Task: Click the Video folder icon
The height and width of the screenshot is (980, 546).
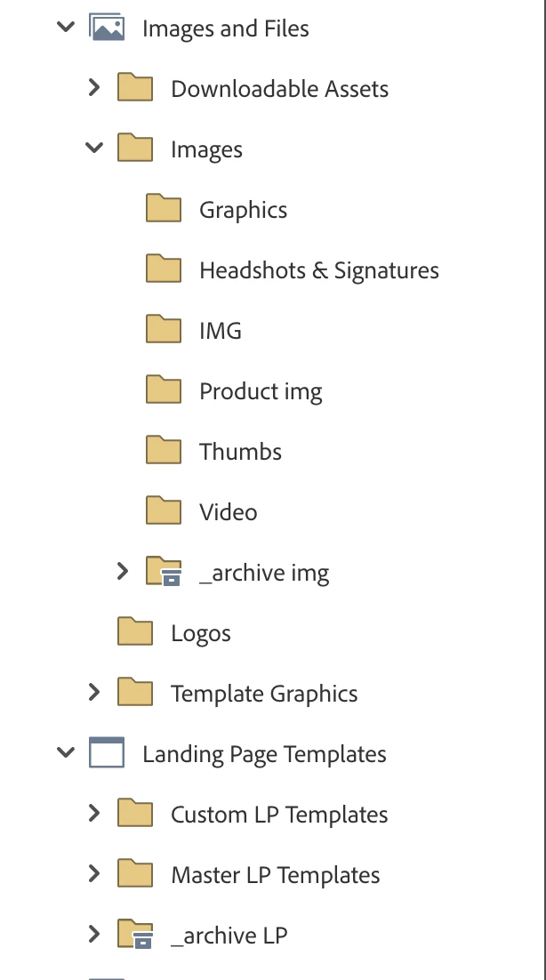Action: click(164, 510)
